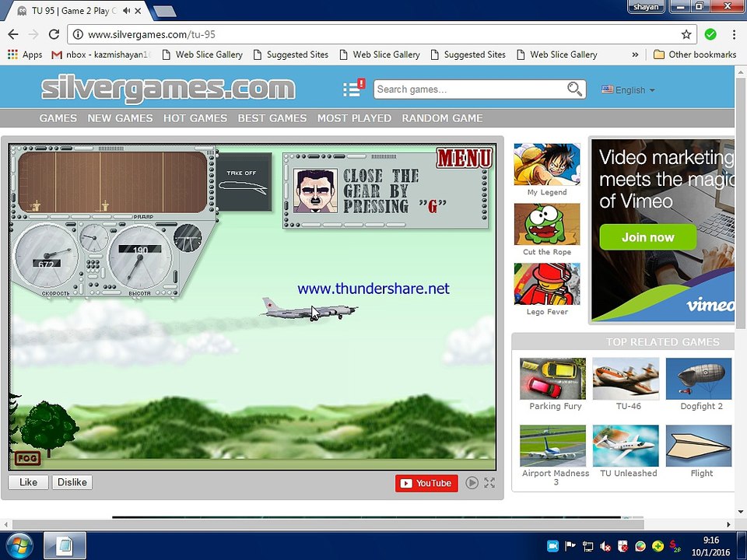The image size is (747, 560).
Task: Click the address bar URL
Action: 152,35
